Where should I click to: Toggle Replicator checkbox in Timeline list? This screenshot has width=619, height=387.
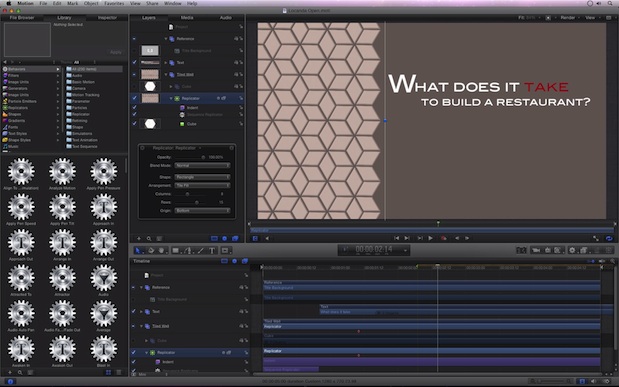click(133, 352)
